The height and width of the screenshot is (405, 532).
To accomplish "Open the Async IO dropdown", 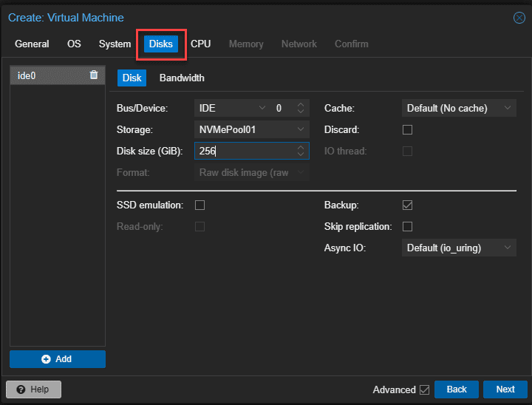I will [x=458, y=248].
